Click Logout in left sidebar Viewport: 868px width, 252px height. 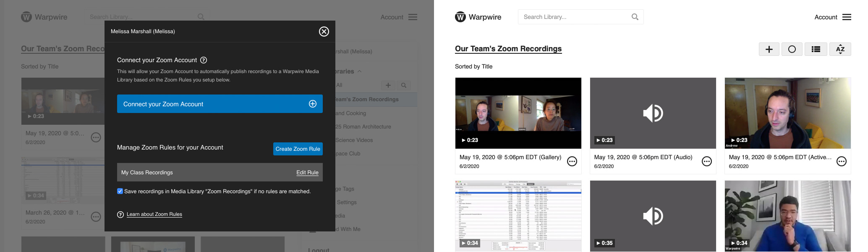coord(319,249)
